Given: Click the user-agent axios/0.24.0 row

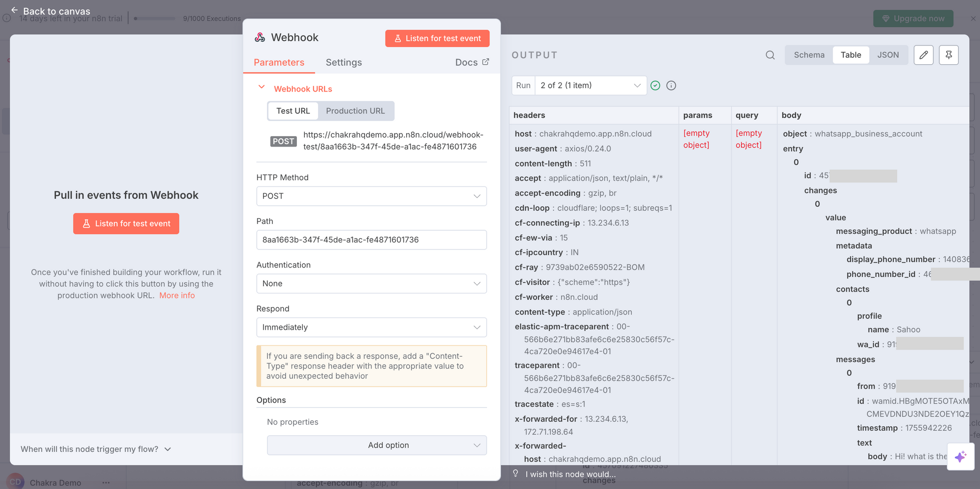Looking at the screenshot, I should tap(563, 148).
